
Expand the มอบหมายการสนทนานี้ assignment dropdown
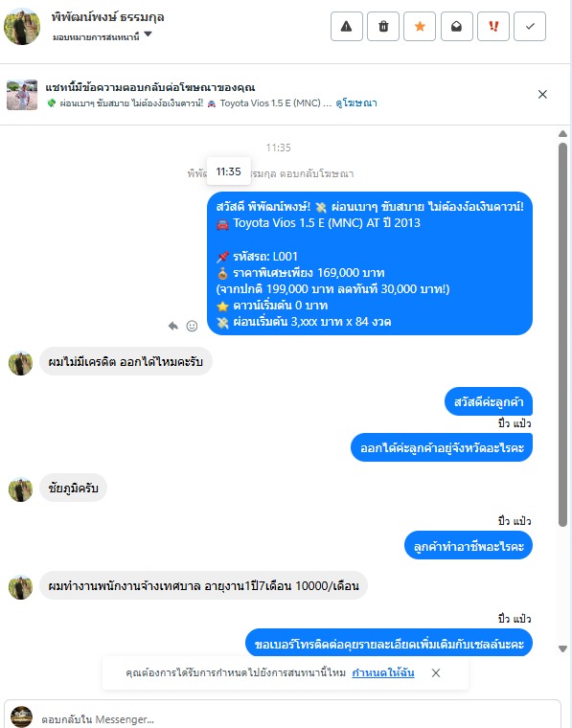(x=103, y=36)
